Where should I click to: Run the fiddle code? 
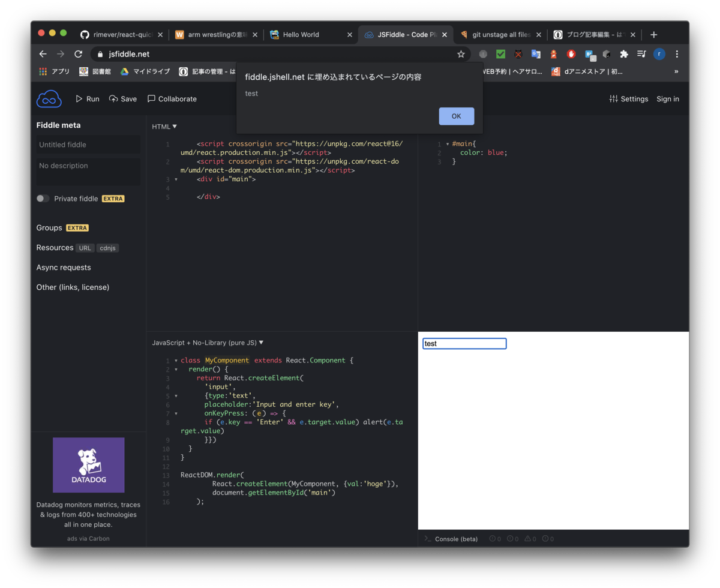(x=88, y=99)
